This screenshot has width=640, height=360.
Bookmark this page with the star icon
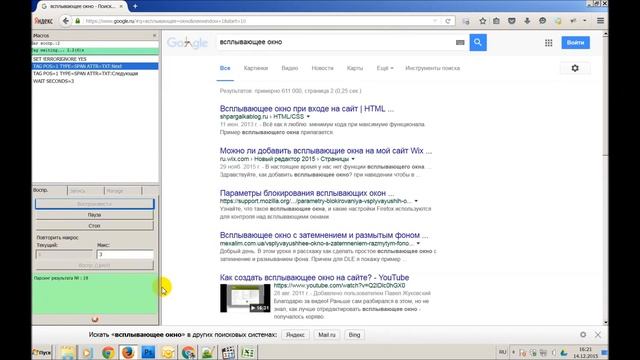(x=482, y=21)
